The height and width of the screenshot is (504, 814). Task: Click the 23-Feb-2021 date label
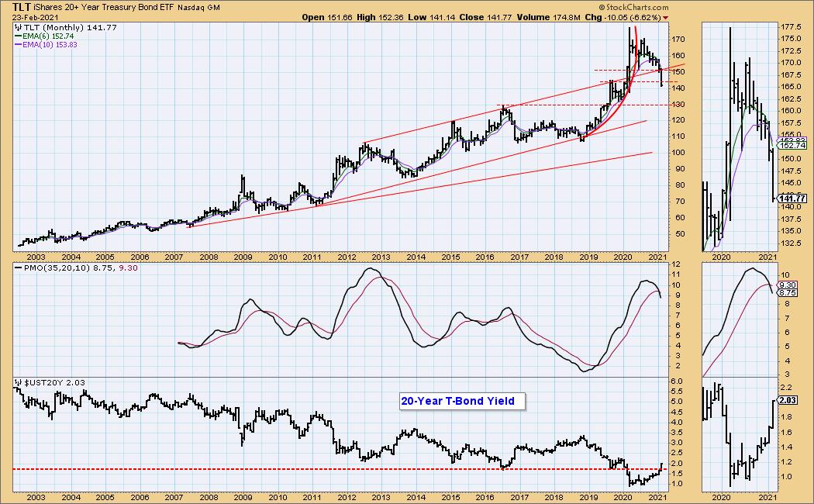36,18
